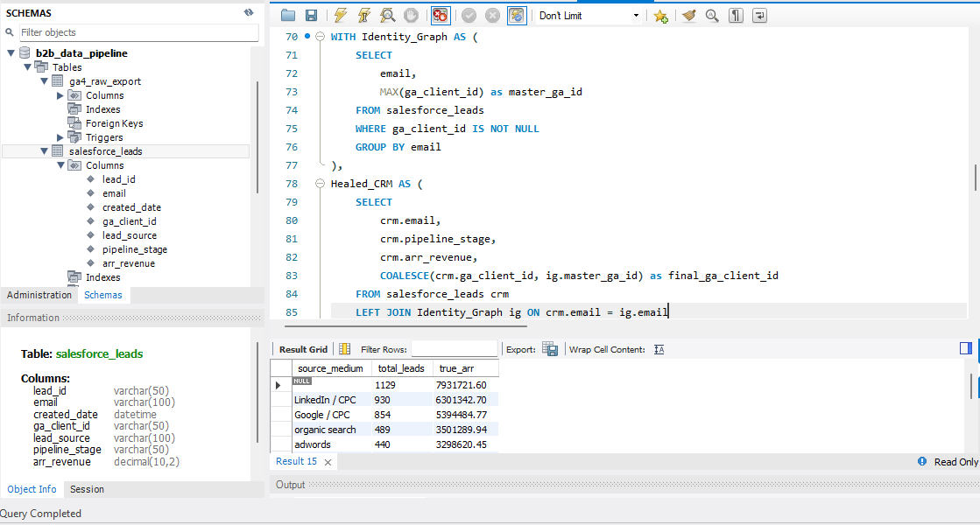The image size is (980, 525).
Task: Roll back the transaction with the X icon
Action: point(492,16)
